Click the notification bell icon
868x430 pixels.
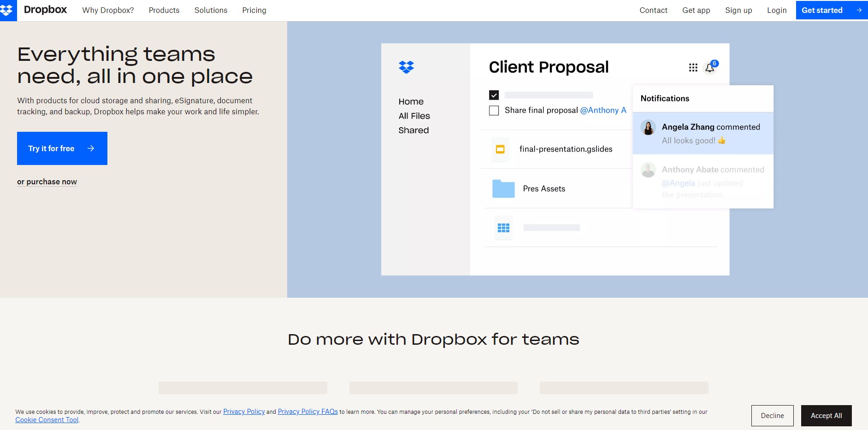click(x=710, y=68)
